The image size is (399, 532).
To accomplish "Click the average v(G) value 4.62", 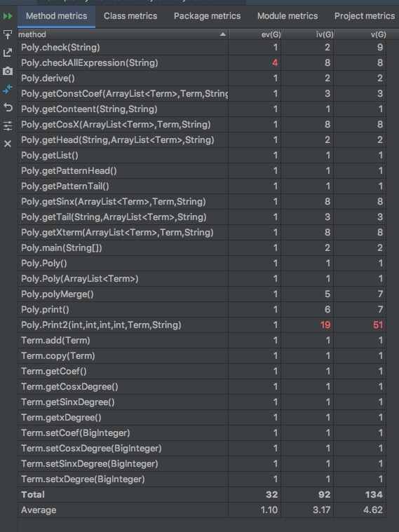I will click(373, 510).
